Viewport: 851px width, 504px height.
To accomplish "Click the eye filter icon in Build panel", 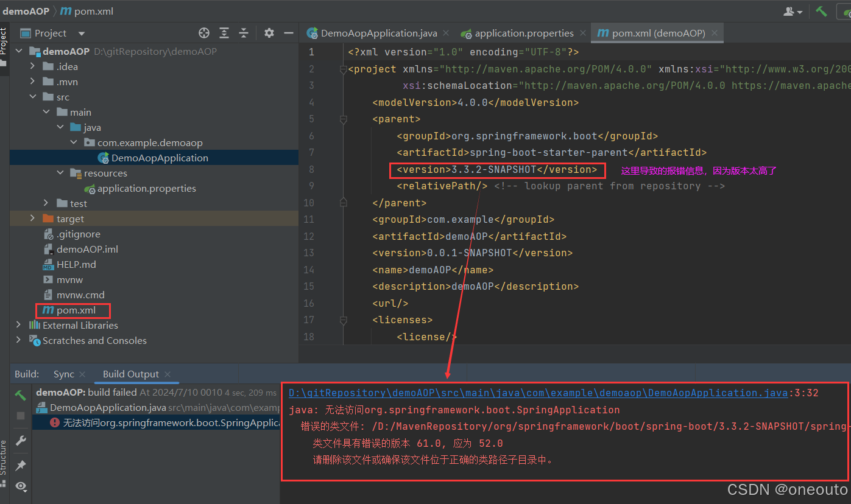I will click(20, 486).
